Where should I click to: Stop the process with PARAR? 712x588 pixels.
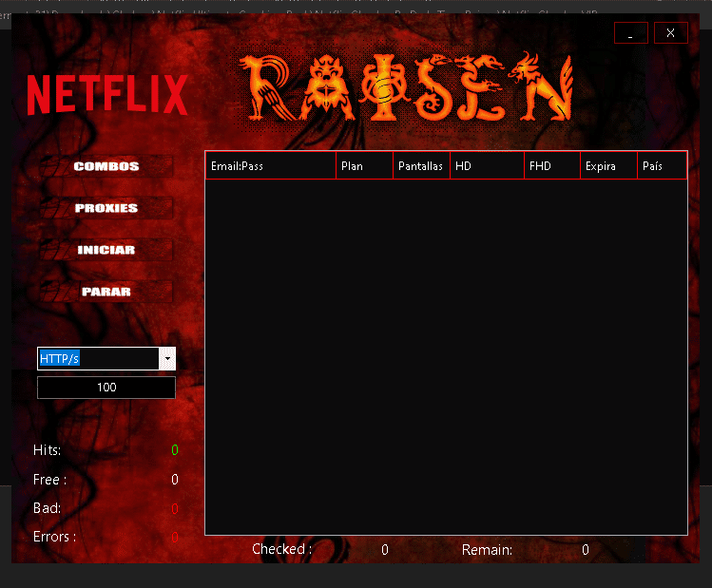coord(106,292)
